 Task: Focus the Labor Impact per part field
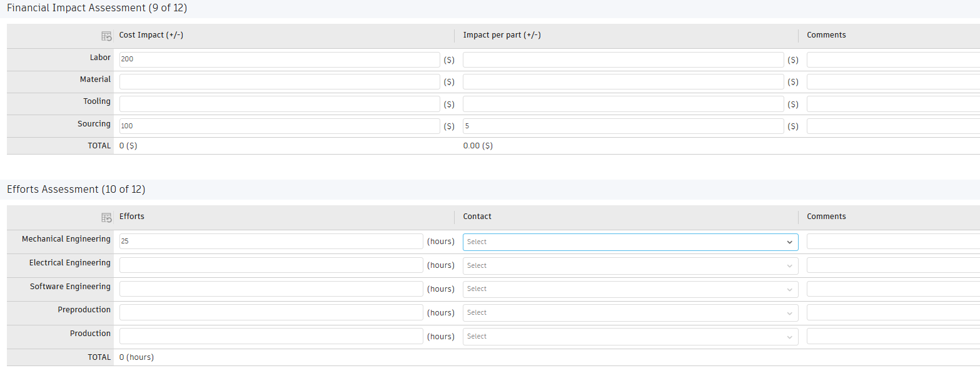coord(623,60)
